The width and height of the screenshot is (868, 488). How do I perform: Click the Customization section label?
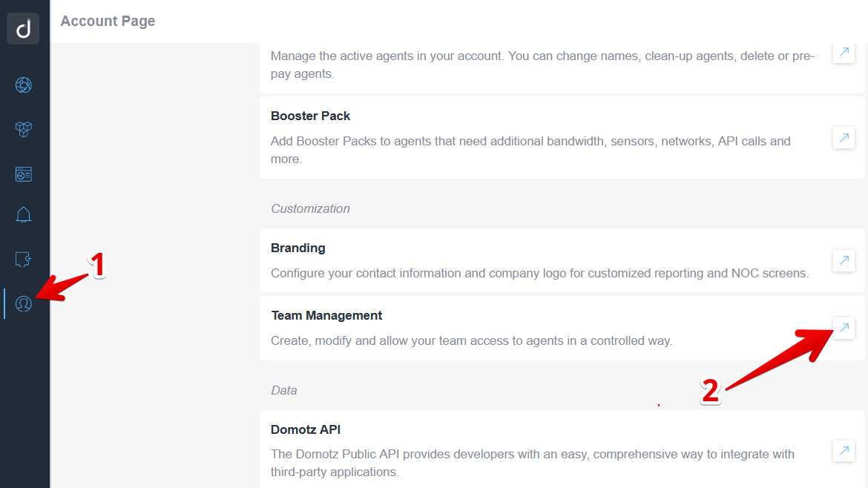pos(310,208)
